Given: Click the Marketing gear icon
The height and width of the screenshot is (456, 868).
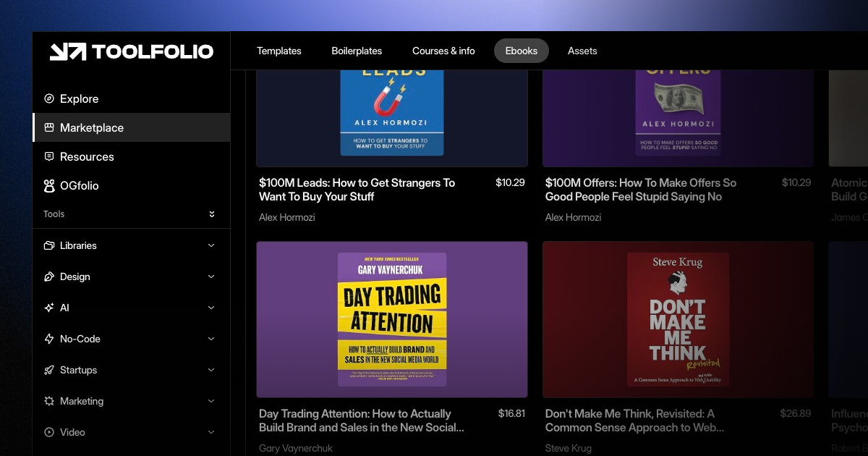Looking at the screenshot, I should (x=49, y=401).
